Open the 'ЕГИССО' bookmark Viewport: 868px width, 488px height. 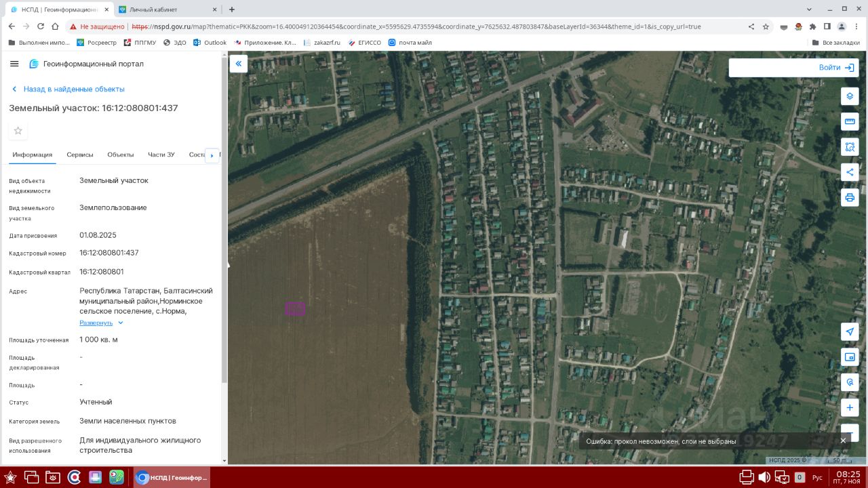coord(363,43)
